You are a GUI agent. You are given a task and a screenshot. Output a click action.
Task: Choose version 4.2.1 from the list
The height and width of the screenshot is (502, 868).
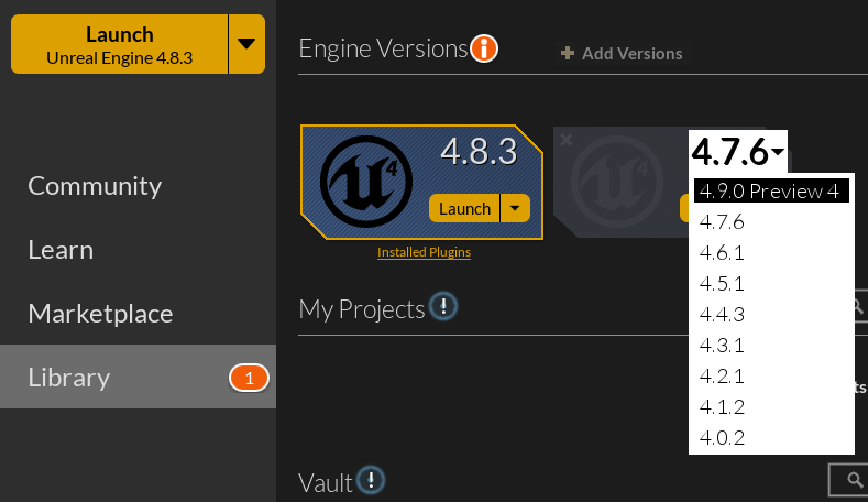[771, 376]
